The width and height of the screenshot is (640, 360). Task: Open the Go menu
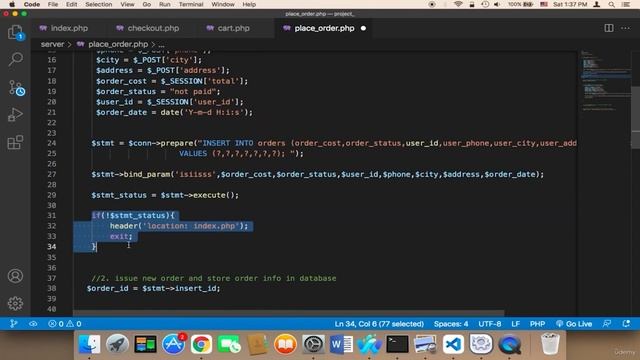(x=147, y=4)
